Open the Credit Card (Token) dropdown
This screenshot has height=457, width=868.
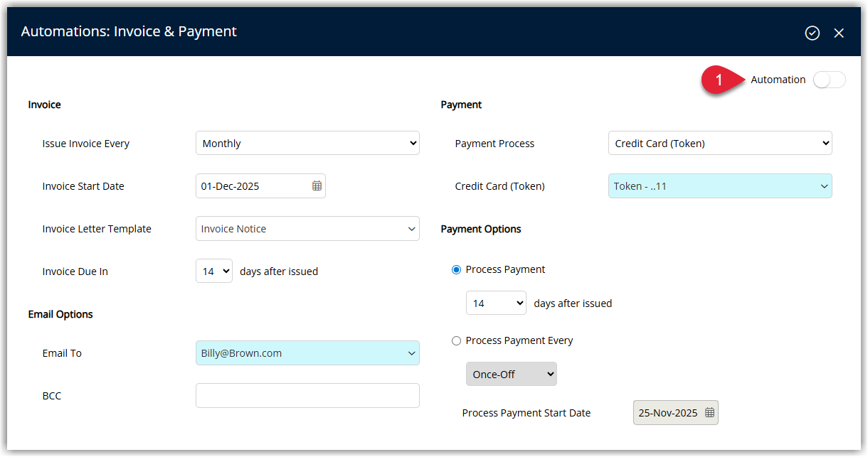720,186
